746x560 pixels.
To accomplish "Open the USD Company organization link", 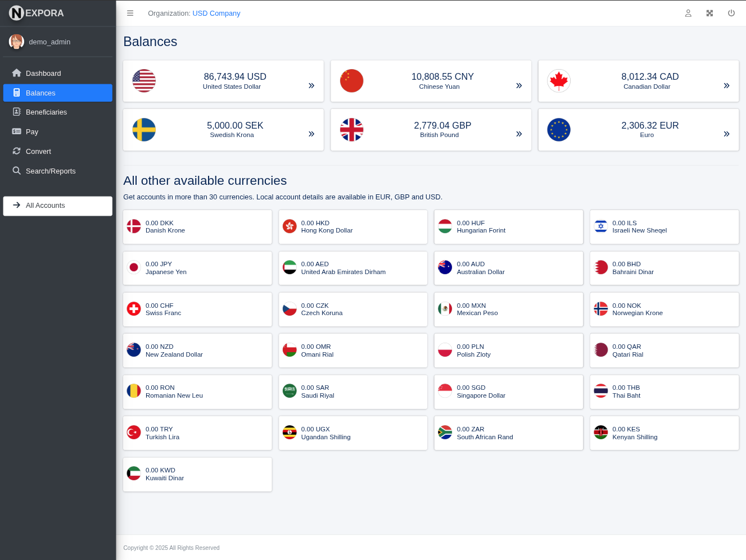I will tap(216, 13).
